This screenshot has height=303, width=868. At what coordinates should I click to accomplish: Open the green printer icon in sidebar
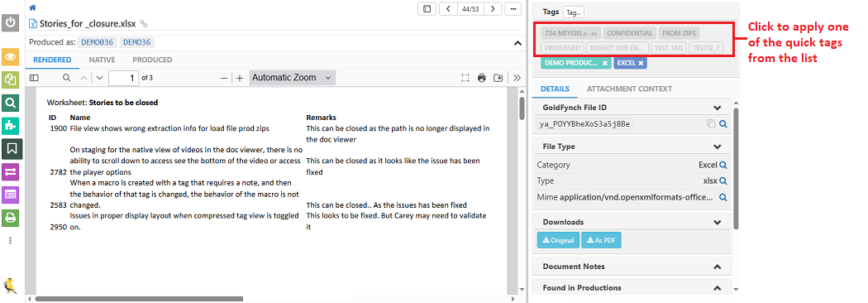[11, 218]
